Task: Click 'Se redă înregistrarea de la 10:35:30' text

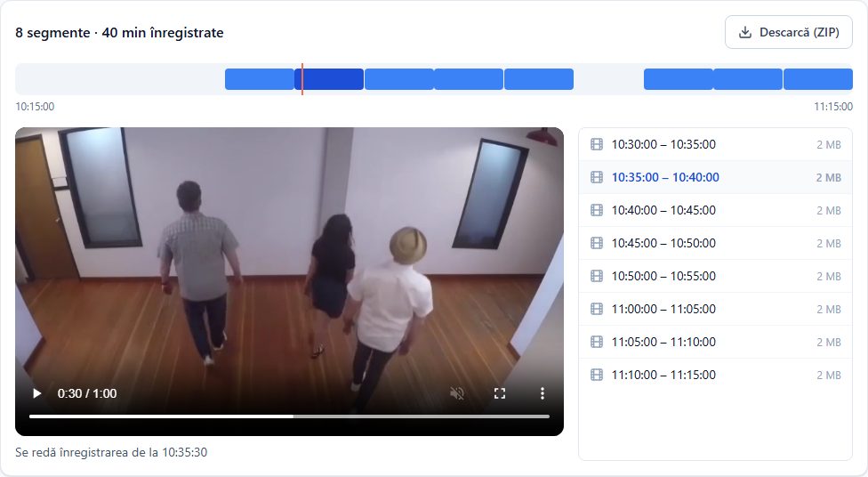Action: [x=111, y=452]
